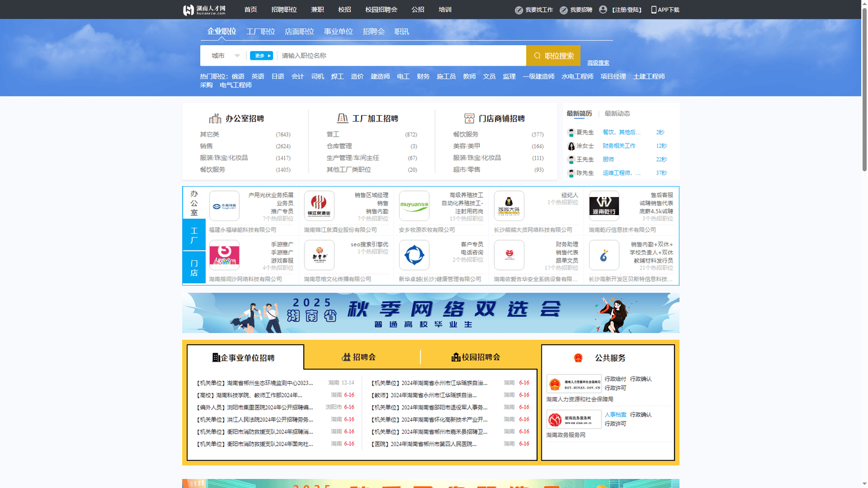Select the 工厂 side tab
868x488 pixels.
[x=194, y=235]
